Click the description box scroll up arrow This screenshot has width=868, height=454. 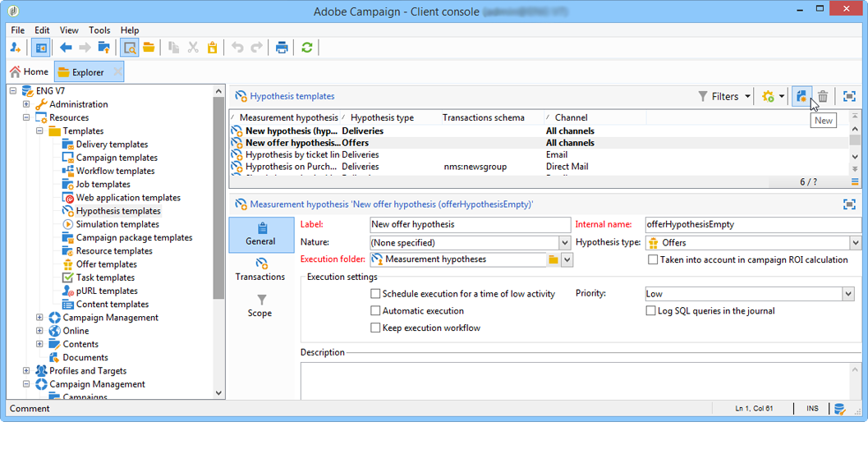pyautogui.click(x=855, y=369)
